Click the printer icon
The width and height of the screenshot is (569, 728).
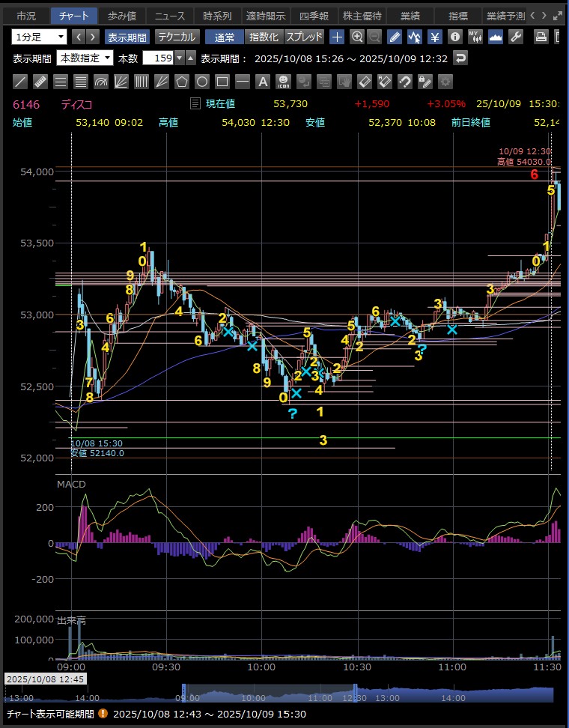[x=541, y=37]
